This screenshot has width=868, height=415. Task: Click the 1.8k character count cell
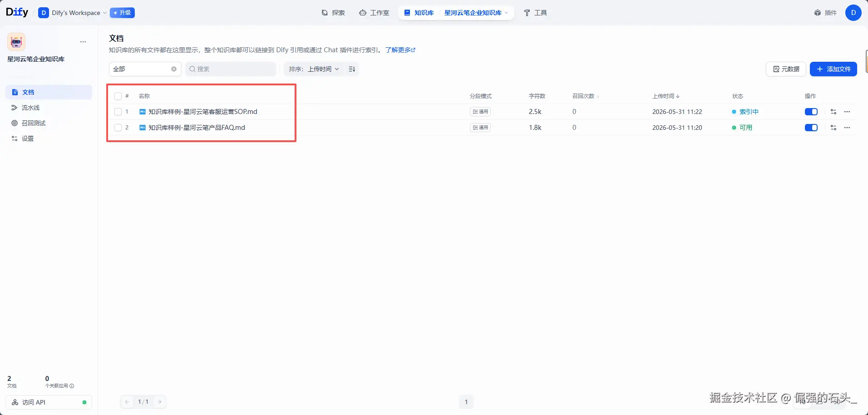[x=535, y=128]
